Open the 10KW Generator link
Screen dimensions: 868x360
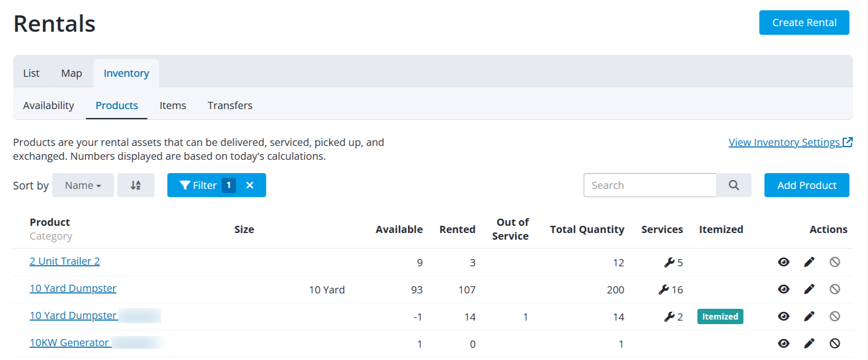pos(69,343)
